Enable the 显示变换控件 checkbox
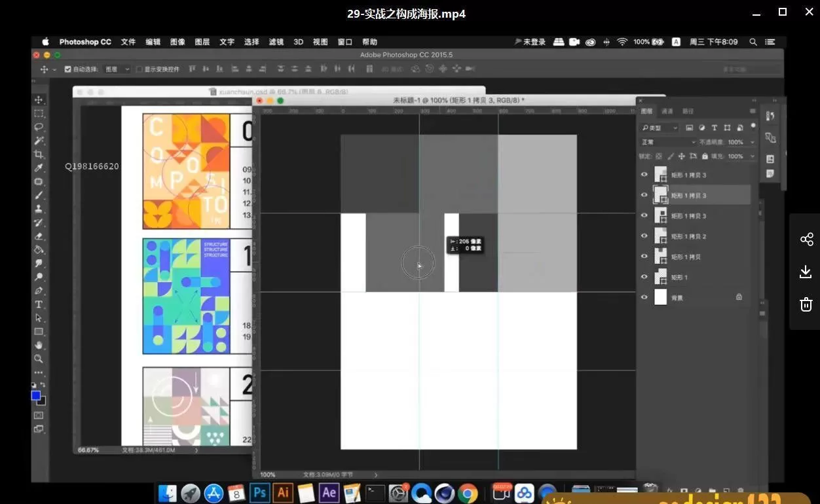The image size is (820, 504). click(x=139, y=69)
